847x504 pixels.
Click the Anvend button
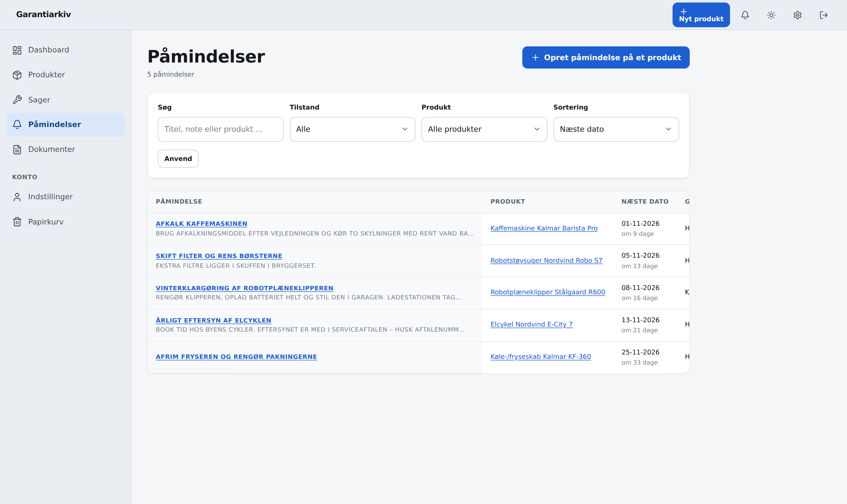178,159
